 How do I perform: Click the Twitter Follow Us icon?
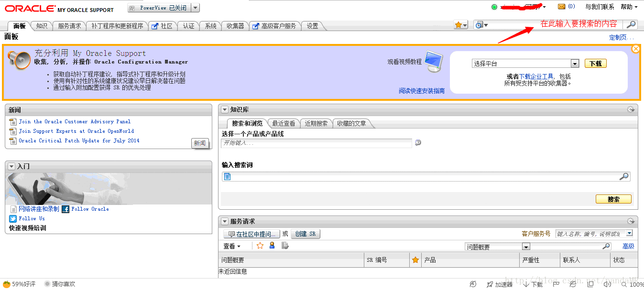(x=13, y=218)
